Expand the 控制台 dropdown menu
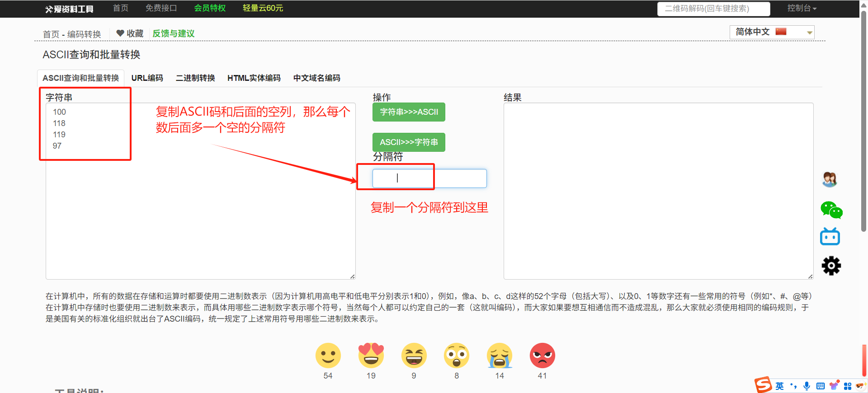Screen dimensions: 868x393 (x=802, y=8)
